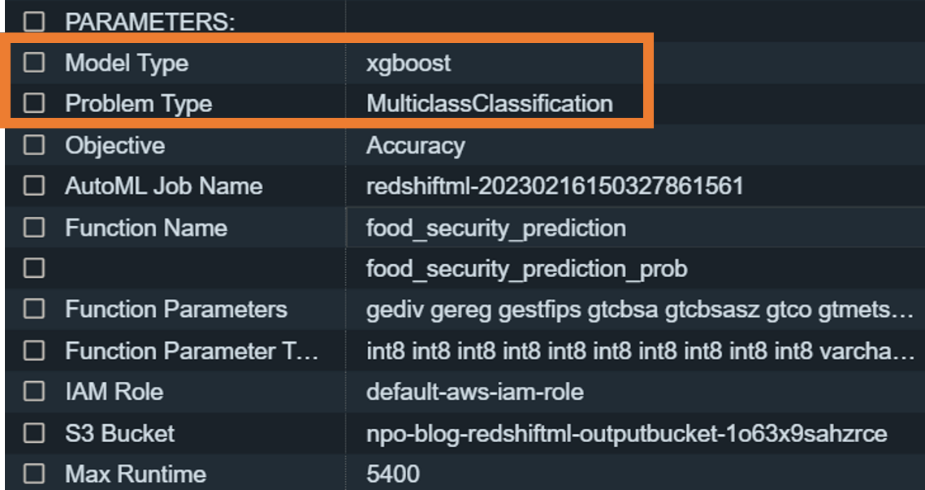The height and width of the screenshot is (490, 925).
Task: Select the redshiftml AutoML job name value
Action: click(x=554, y=187)
